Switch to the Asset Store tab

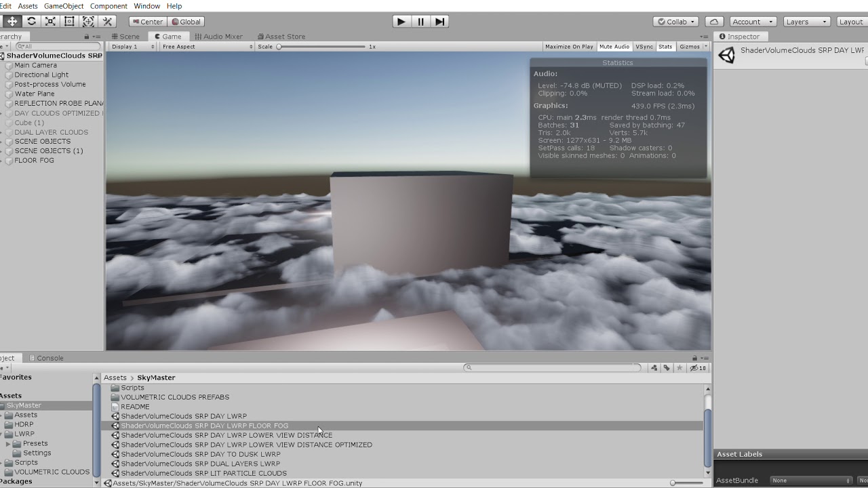(x=281, y=37)
